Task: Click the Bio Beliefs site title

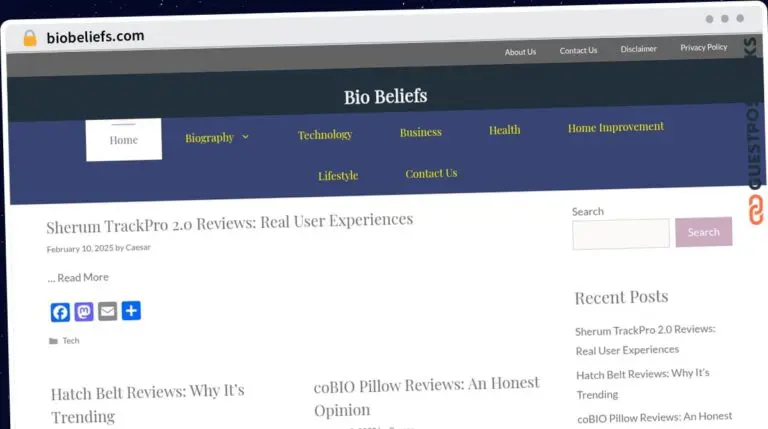Action: pyautogui.click(x=385, y=96)
